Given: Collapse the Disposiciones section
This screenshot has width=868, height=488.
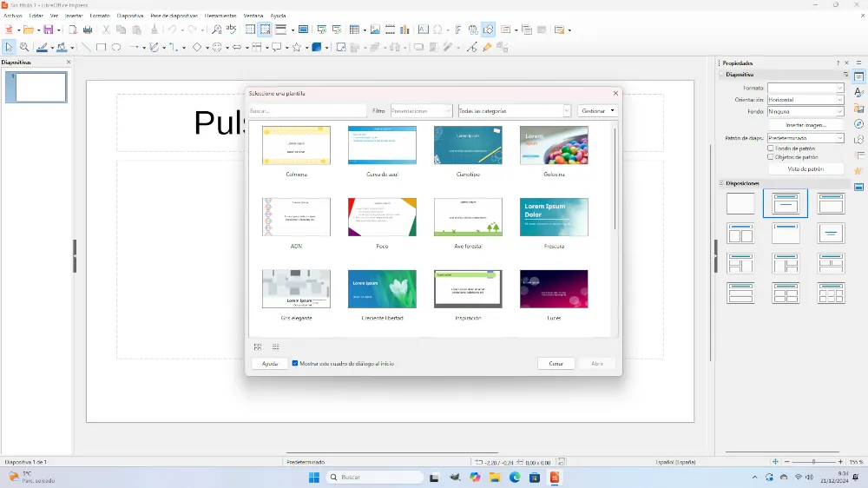Looking at the screenshot, I should point(721,183).
